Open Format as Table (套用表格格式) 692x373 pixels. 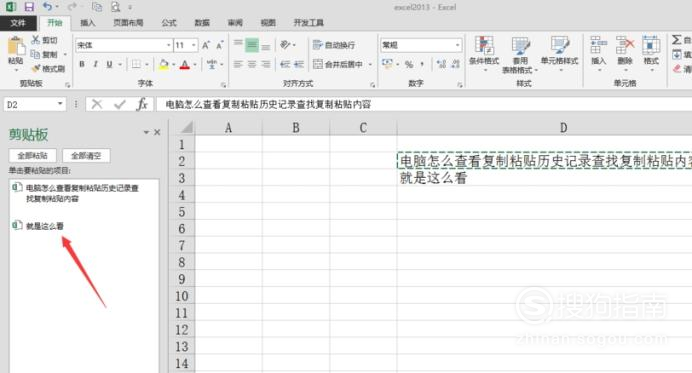point(520,55)
